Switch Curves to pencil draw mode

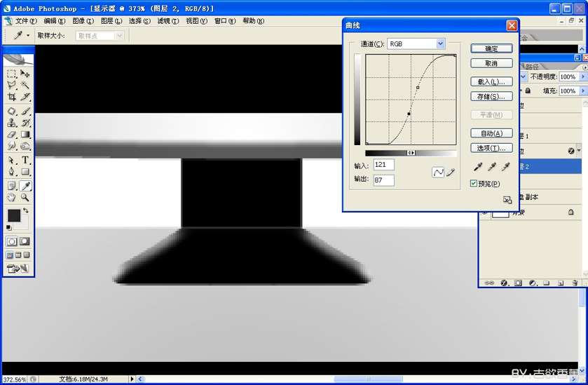451,173
